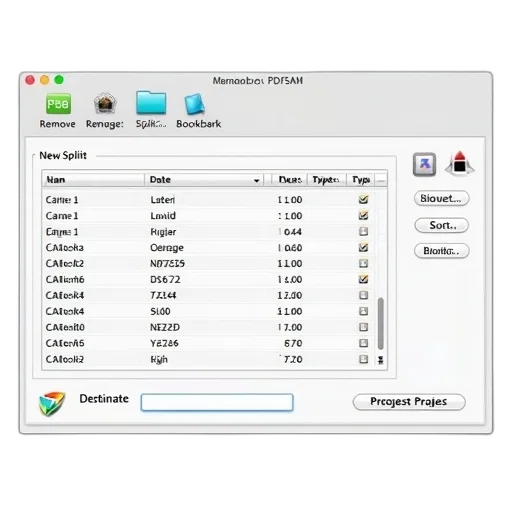This screenshot has width=512, height=512.
Task: Toggle checkbox in the Latení row
Action: (363, 199)
